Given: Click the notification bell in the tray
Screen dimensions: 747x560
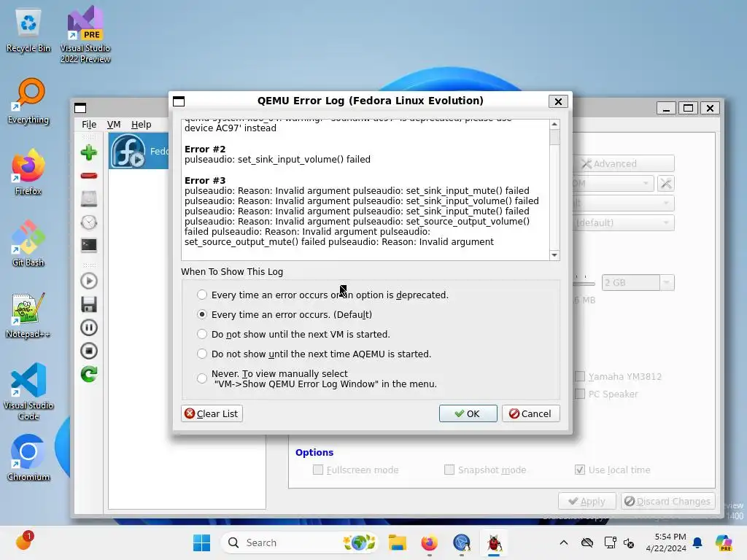Looking at the screenshot, I should coord(697,542).
